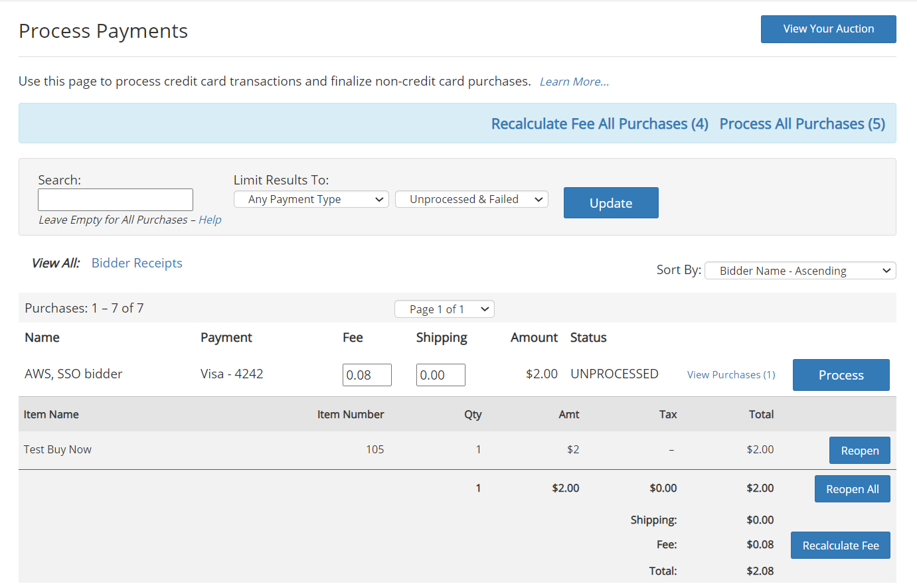
Task: Click the Update button
Action: tap(611, 203)
